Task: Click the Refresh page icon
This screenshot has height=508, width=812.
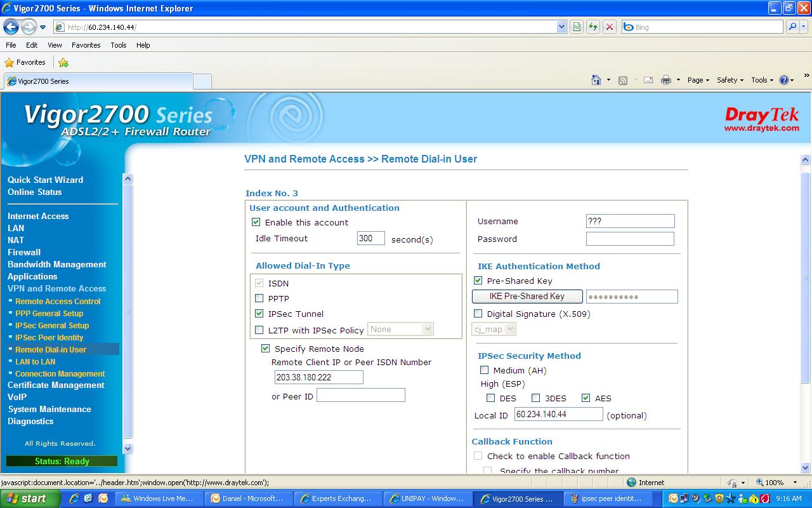Action: [x=593, y=27]
